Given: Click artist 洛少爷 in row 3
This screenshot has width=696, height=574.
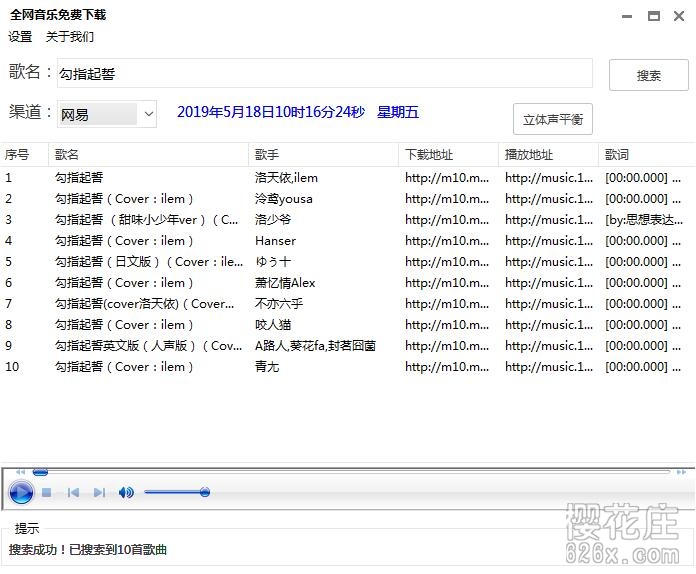Looking at the screenshot, I should [x=273, y=219].
